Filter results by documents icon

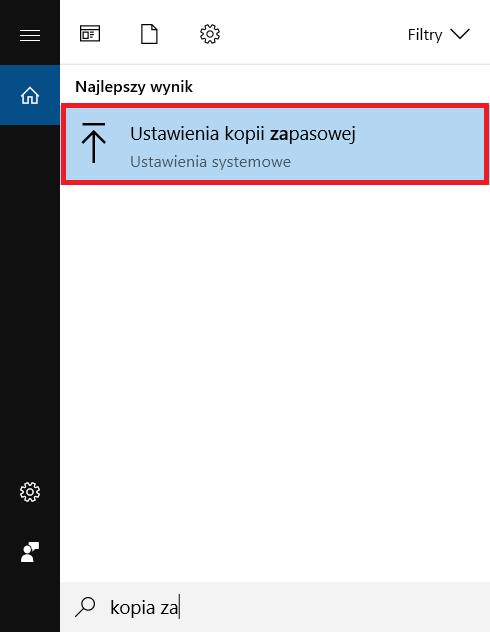click(x=149, y=34)
